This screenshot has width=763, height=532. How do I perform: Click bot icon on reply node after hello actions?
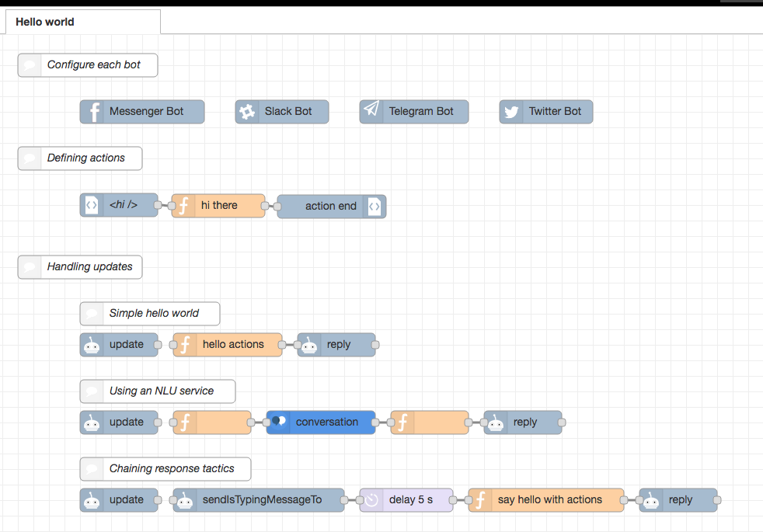[x=309, y=345]
